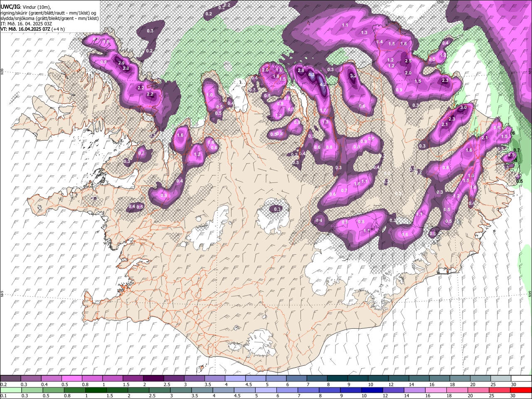Click the 7 label in lower legend row
532x399 pixels.
[x=299, y=396]
